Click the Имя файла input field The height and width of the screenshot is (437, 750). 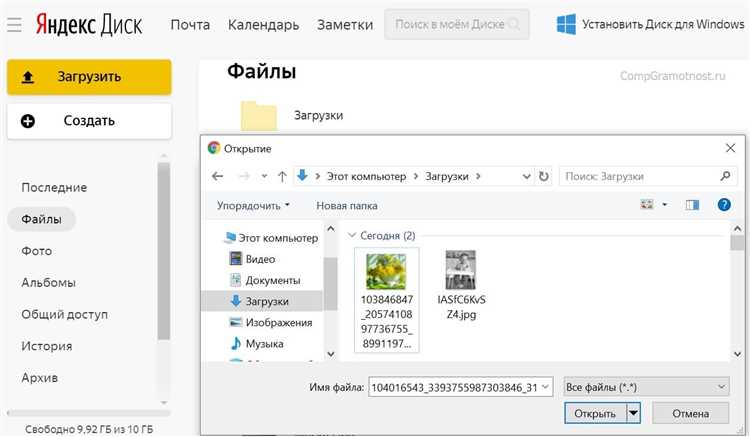pos(460,386)
